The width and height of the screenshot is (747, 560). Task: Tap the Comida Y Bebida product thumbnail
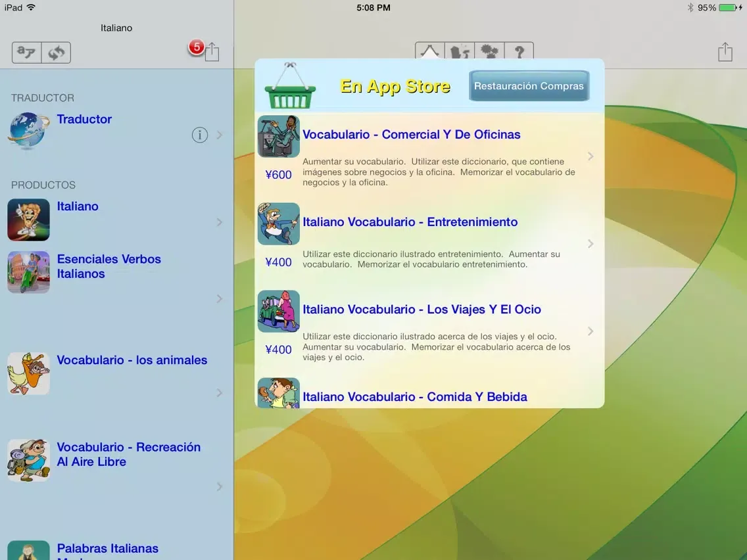pyautogui.click(x=278, y=393)
